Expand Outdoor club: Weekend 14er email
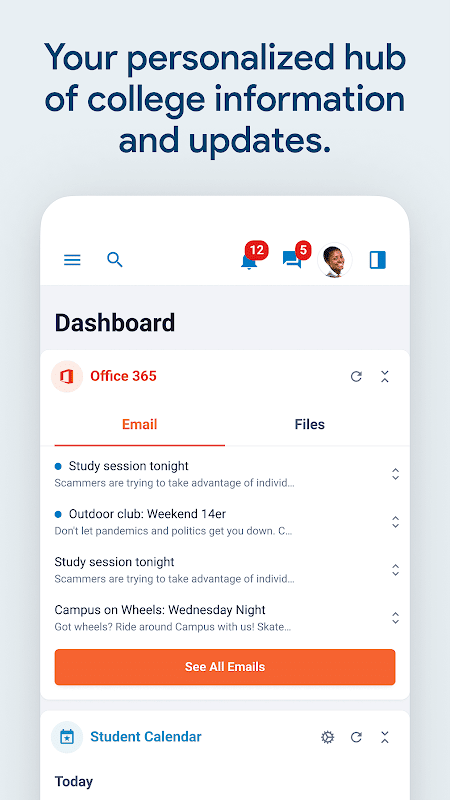Screen dimensions: 450x800 coord(395,521)
